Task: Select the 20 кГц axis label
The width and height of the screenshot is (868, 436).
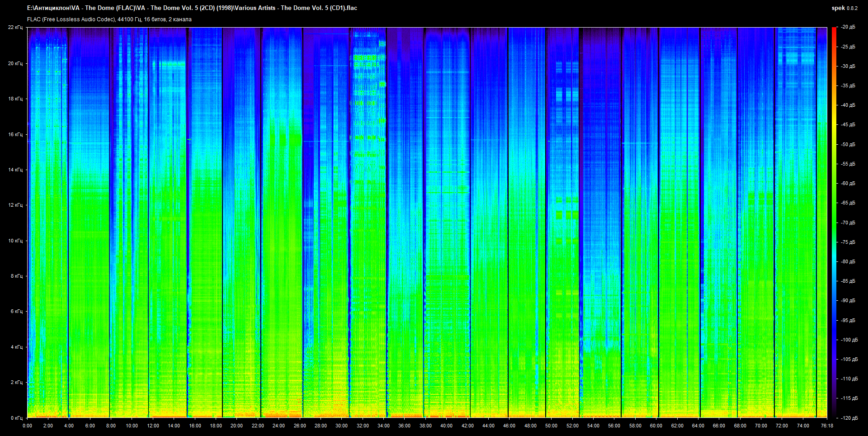Action: click(x=15, y=63)
